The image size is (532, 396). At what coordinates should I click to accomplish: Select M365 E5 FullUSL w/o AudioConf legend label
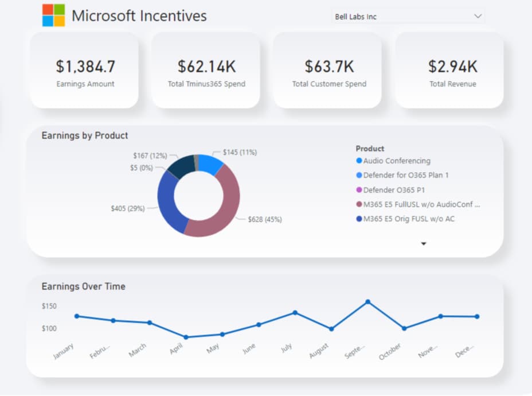tap(421, 204)
